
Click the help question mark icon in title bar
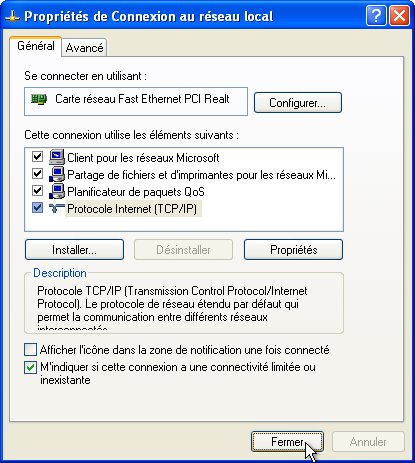(x=376, y=16)
